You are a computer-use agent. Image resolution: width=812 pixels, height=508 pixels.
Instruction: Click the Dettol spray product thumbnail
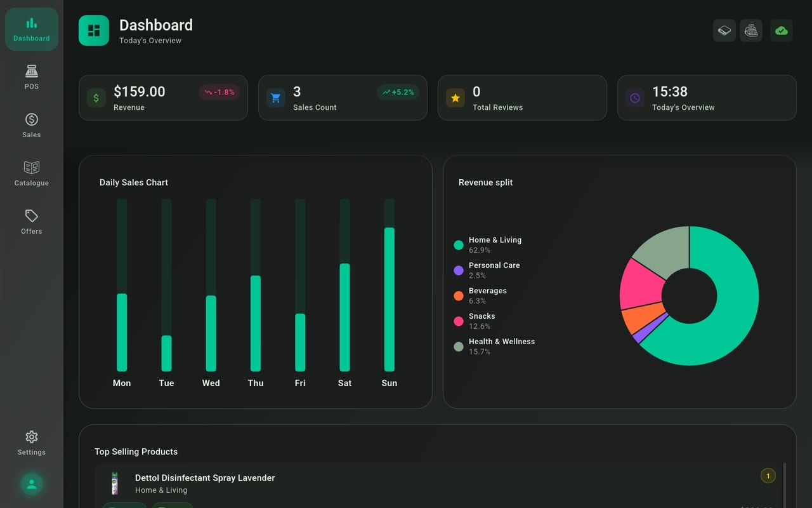pyautogui.click(x=115, y=483)
